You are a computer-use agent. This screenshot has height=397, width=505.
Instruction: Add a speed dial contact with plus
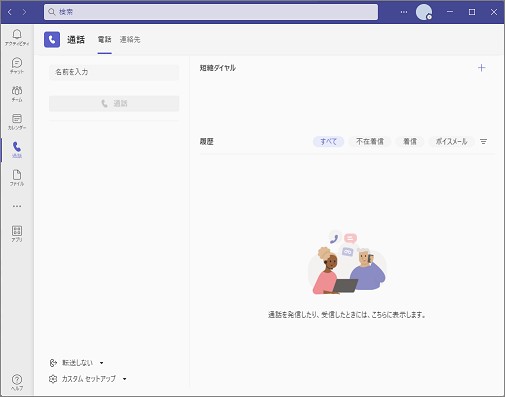[481, 68]
